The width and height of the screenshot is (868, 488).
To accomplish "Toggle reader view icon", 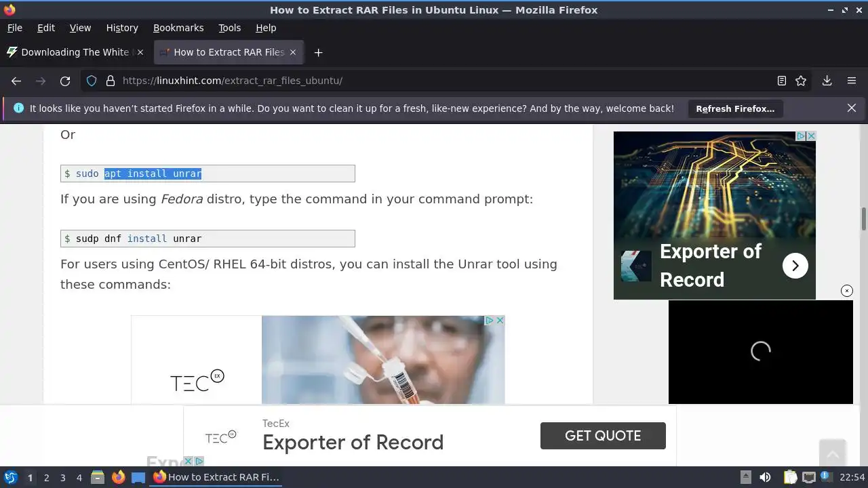I will pyautogui.click(x=782, y=81).
